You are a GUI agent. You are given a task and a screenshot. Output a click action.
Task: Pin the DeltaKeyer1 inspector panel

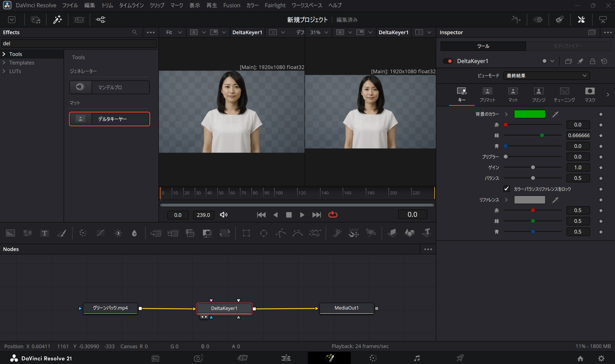click(580, 61)
